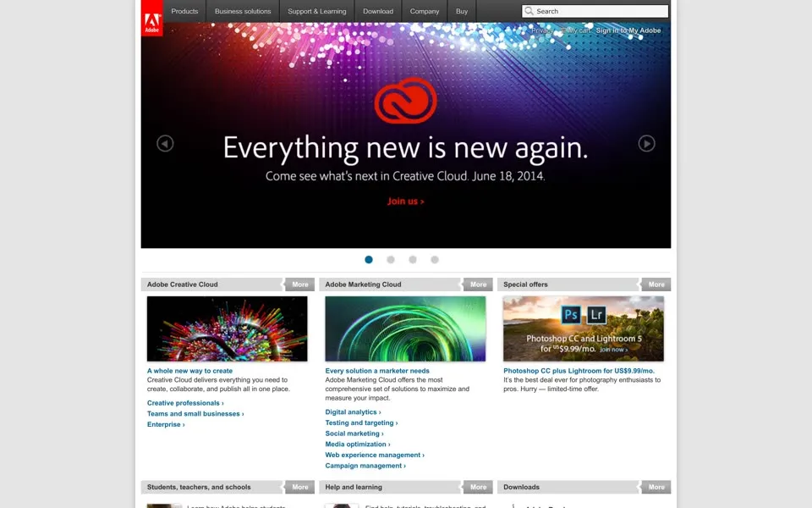Click the 'Everything new is new again.' headline

405,148
